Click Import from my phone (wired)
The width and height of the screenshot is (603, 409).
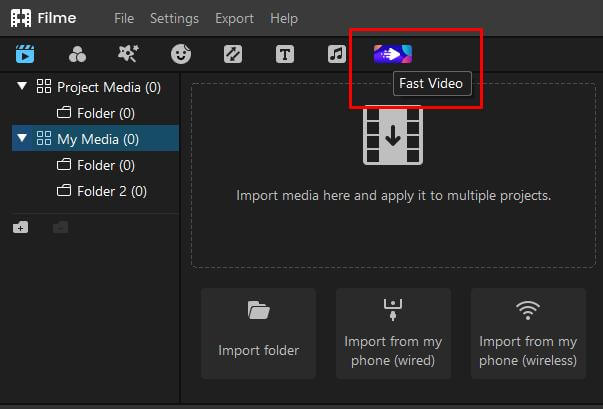point(393,333)
